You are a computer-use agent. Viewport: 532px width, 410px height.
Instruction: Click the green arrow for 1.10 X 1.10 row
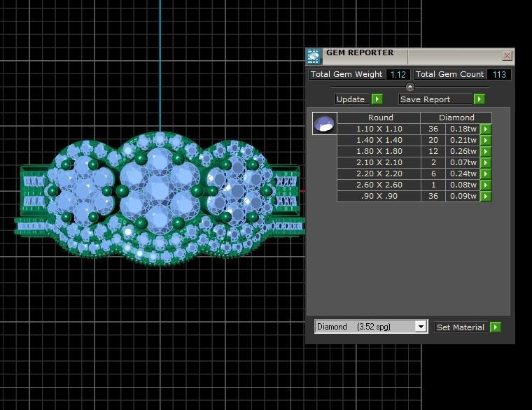click(486, 129)
